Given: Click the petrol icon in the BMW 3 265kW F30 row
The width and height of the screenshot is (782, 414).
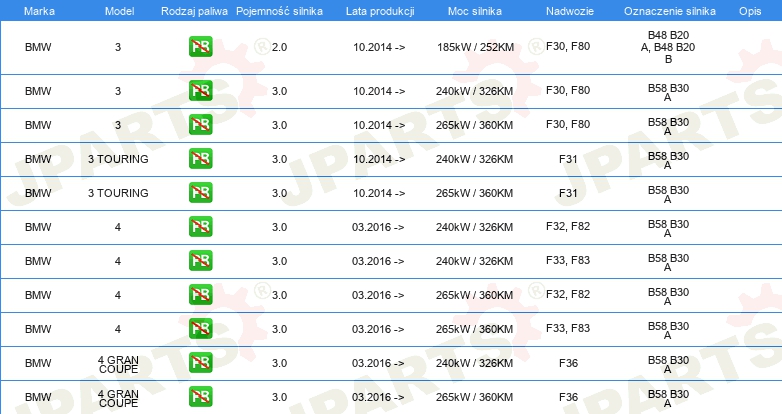Looking at the screenshot, I should (x=200, y=125).
